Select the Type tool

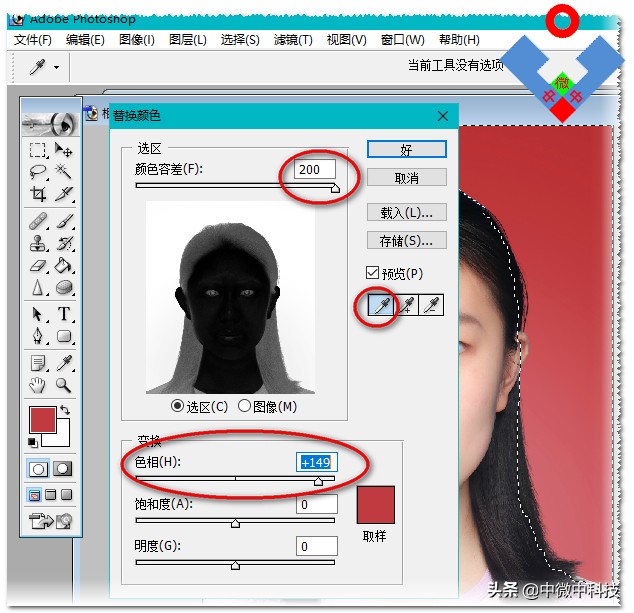(x=64, y=314)
